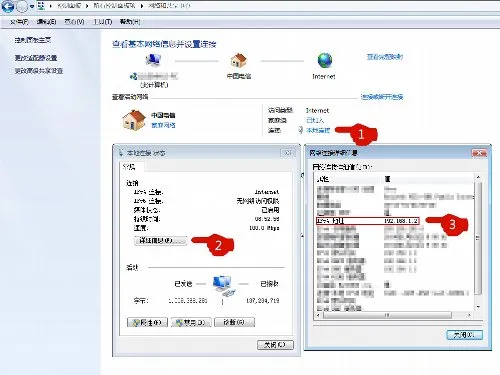Open 更改适配器设置 link in left sidebar
Viewport: 500px width, 375px height.
tap(36, 58)
